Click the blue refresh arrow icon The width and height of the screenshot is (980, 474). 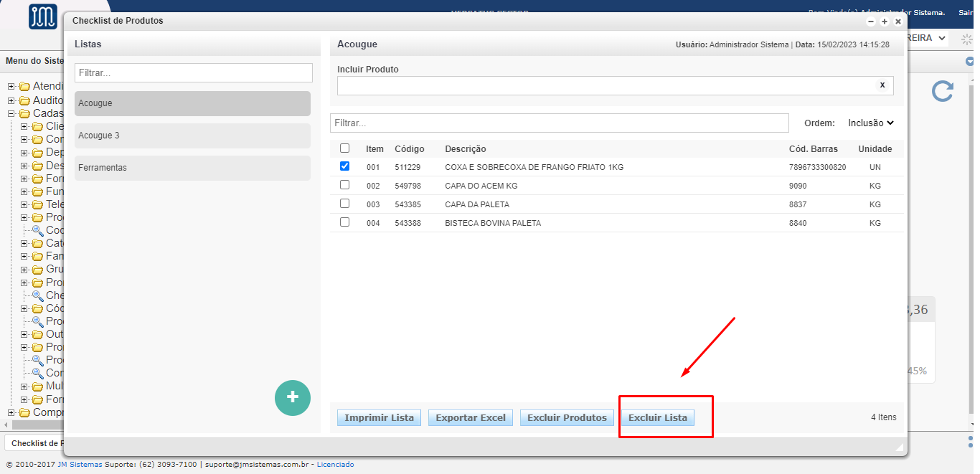942,91
